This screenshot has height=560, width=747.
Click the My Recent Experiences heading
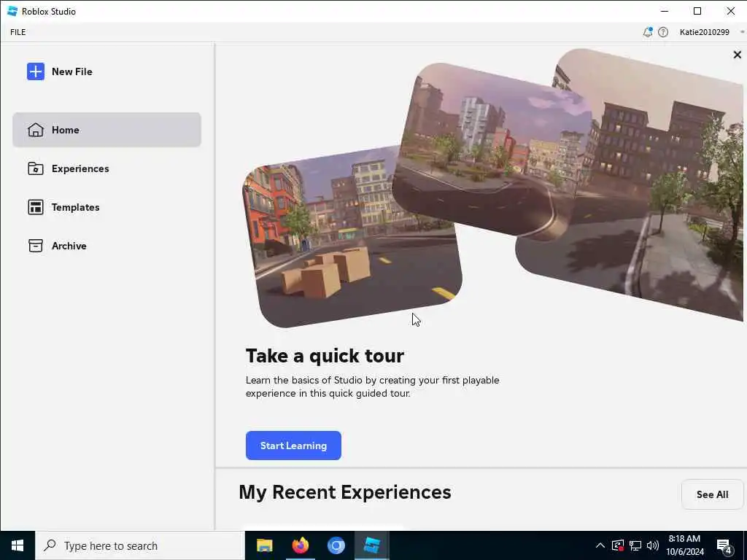345,492
